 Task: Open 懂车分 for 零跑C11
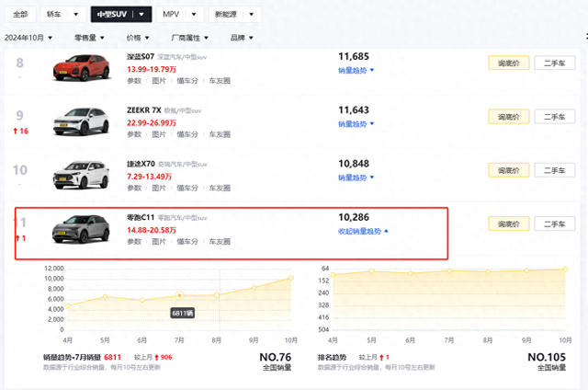click(187, 242)
